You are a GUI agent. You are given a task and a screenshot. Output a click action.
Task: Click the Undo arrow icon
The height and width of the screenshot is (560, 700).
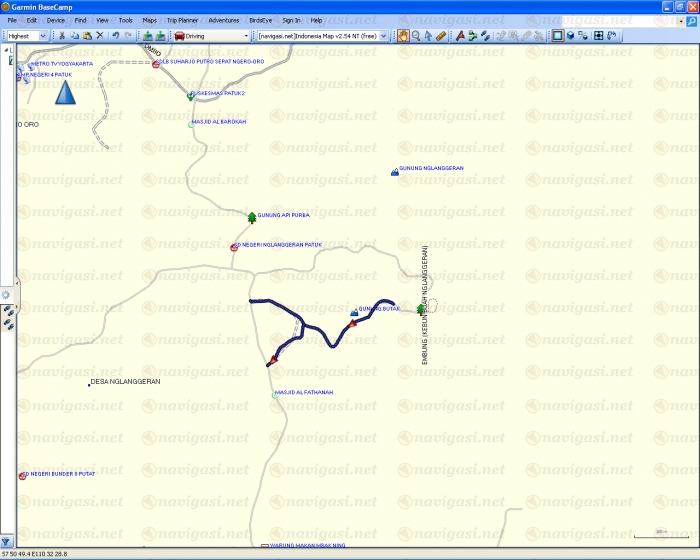pyautogui.click(x=116, y=36)
